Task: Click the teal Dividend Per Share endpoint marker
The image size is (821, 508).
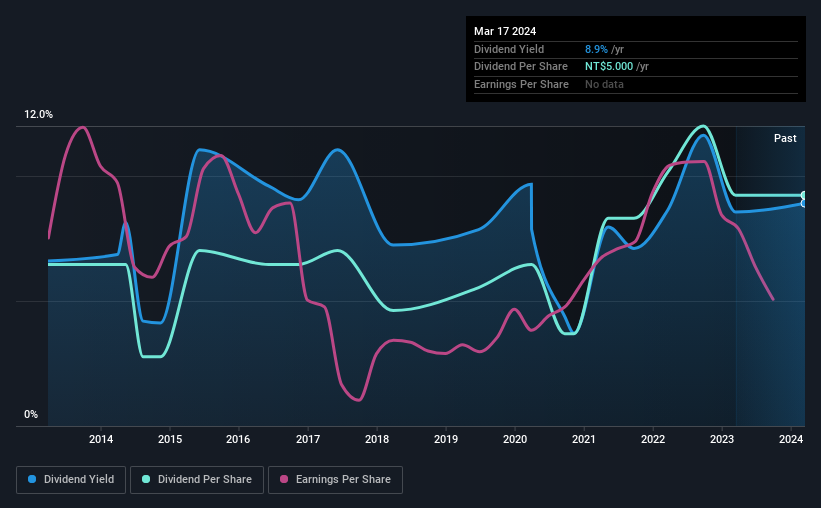Action: tap(804, 195)
